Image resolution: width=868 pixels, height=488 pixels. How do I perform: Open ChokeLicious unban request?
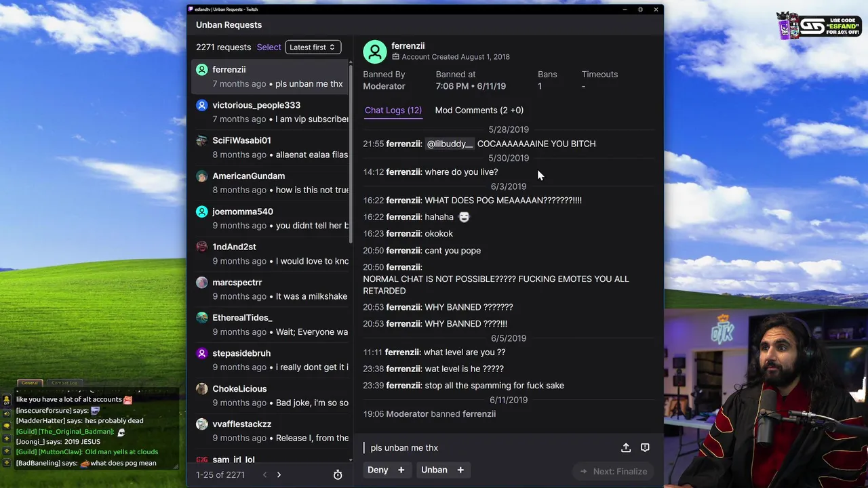pyautogui.click(x=270, y=396)
